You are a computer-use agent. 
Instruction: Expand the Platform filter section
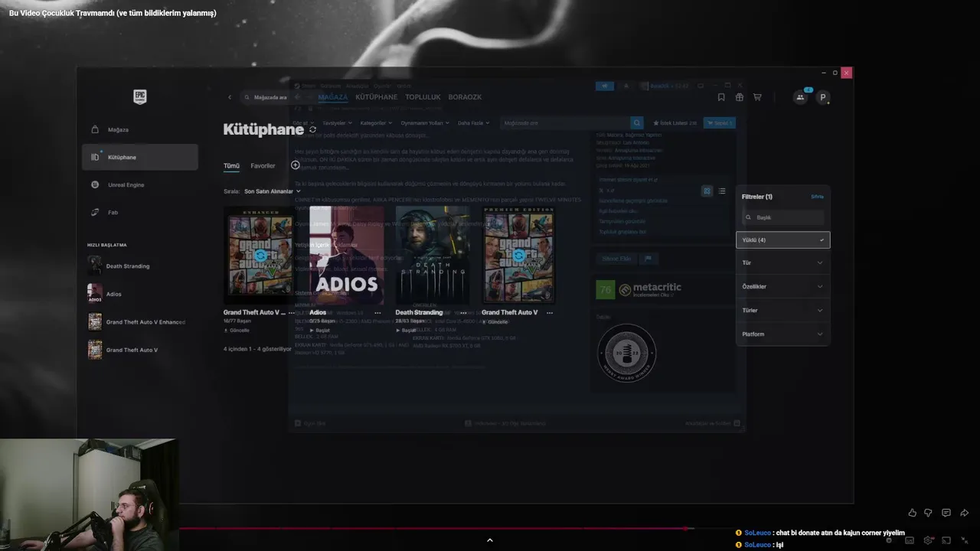pyautogui.click(x=782, y=334)
